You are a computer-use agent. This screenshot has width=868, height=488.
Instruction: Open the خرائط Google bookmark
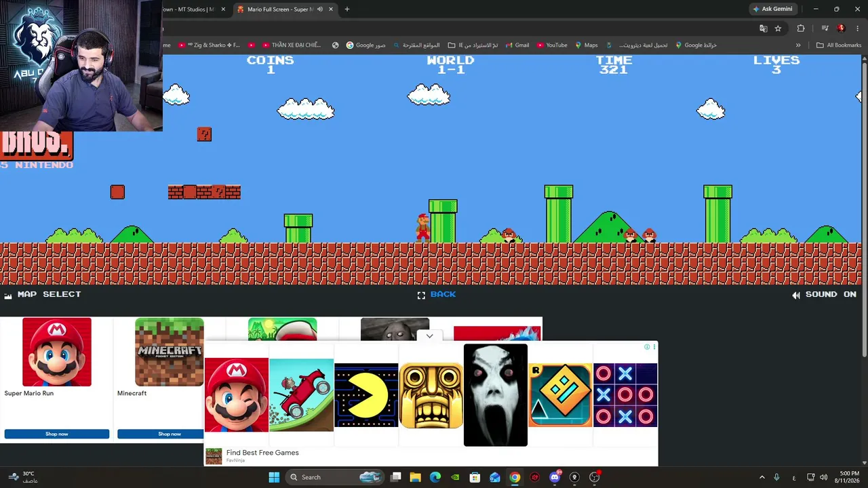[x=696, y=45]
